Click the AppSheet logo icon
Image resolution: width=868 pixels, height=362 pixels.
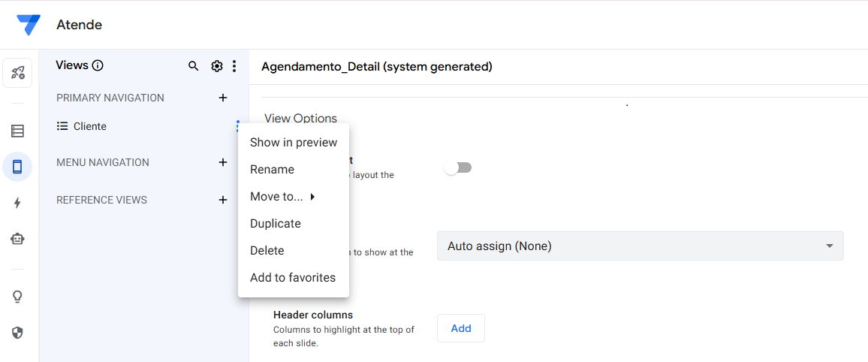29,25
